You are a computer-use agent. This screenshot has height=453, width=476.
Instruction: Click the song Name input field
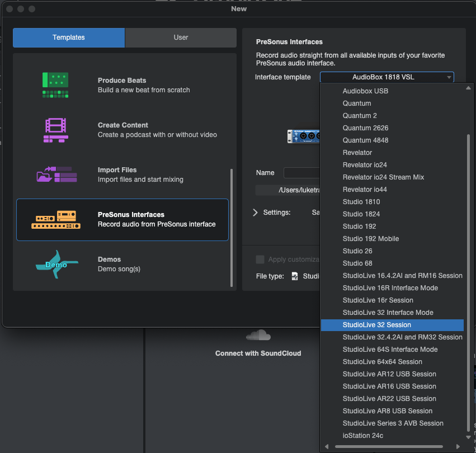click(301, 173)
